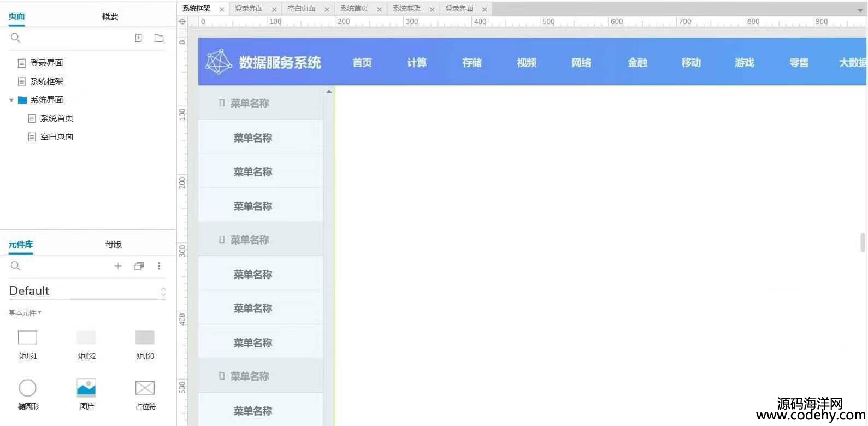Close the second 系统框架 tab
The image size is (868, 426).
point(432,9)
